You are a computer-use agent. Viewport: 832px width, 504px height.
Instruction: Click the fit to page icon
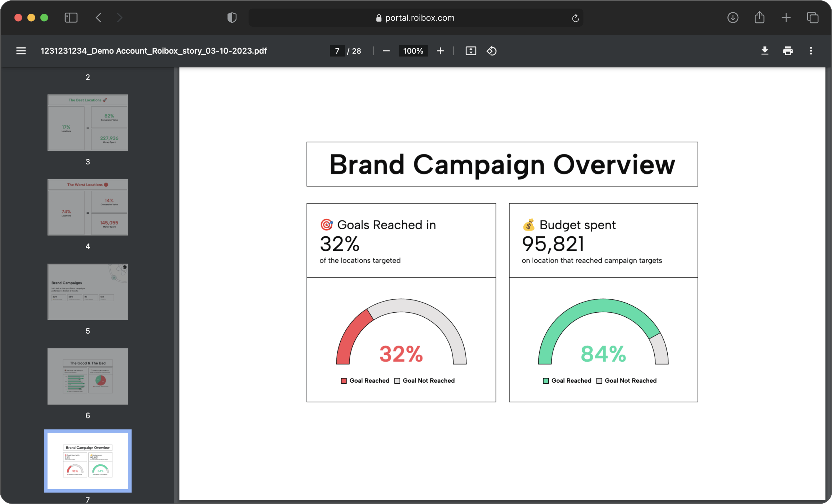coord(470,51)
